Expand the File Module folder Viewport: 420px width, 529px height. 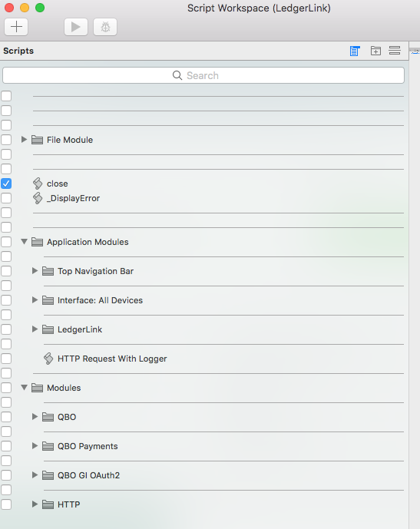(x=24, y=139)
